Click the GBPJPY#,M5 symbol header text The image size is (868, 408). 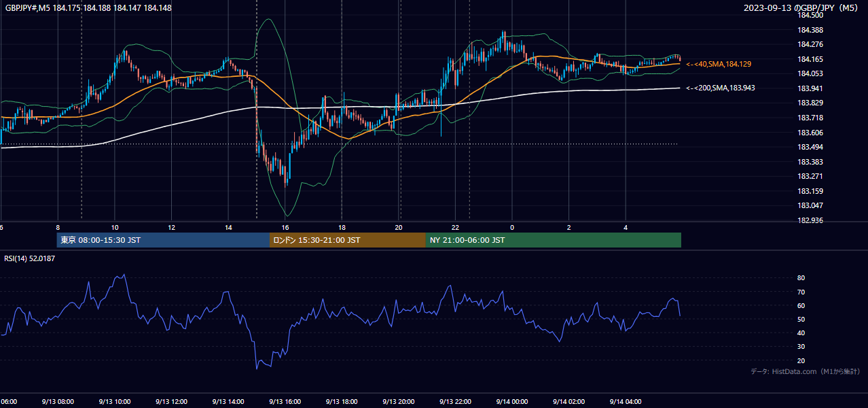(x=26, y=7)
